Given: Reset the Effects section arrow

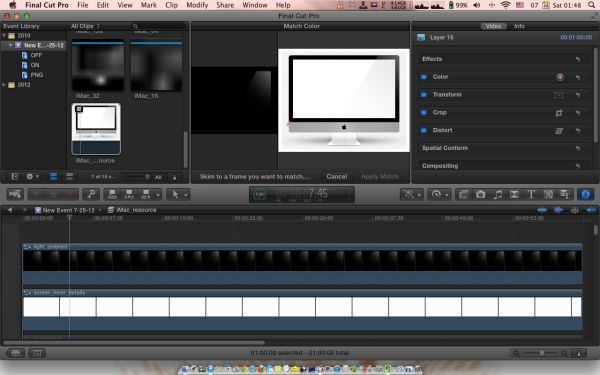Looking at the screenshot, I should pos(578,59).
